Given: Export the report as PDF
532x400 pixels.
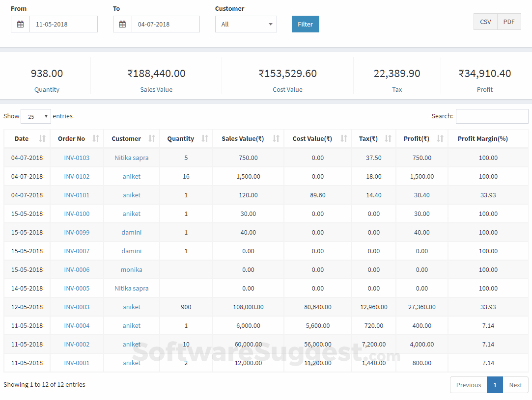Looking at the screenshot, I should [x=509, y=22].
